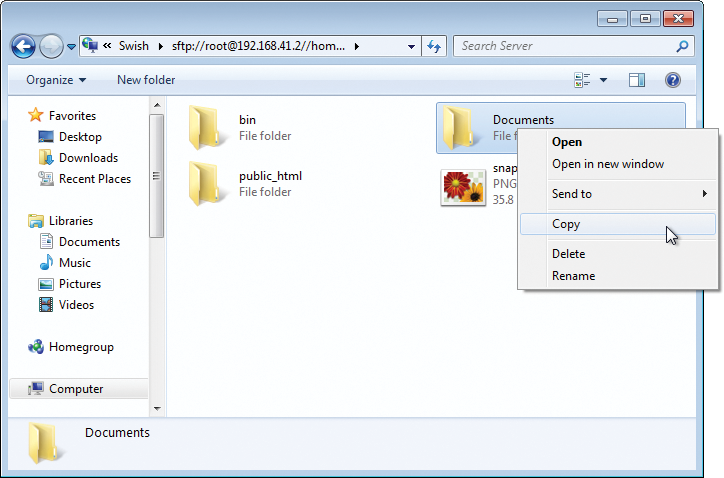
Task: Click the Back navigation arrow button
Action: pyautogui.click(x=24, y=46)
